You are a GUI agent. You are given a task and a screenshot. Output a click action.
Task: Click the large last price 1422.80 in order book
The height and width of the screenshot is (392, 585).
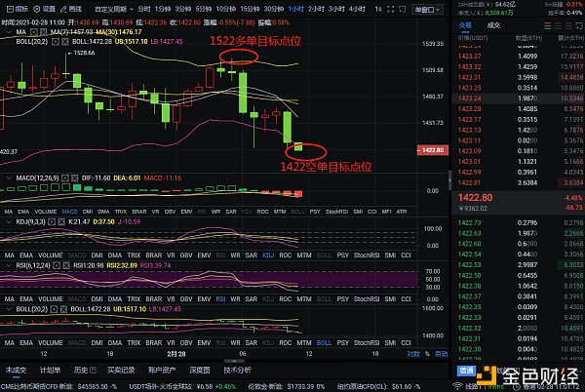[x=475, y=198]
